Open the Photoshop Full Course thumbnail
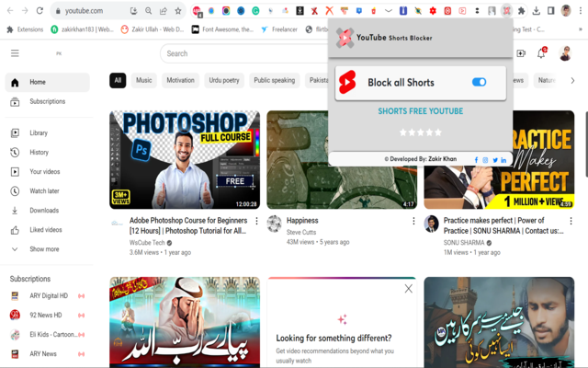This screenshot has width=588, height=368. (x=185, y=159)
